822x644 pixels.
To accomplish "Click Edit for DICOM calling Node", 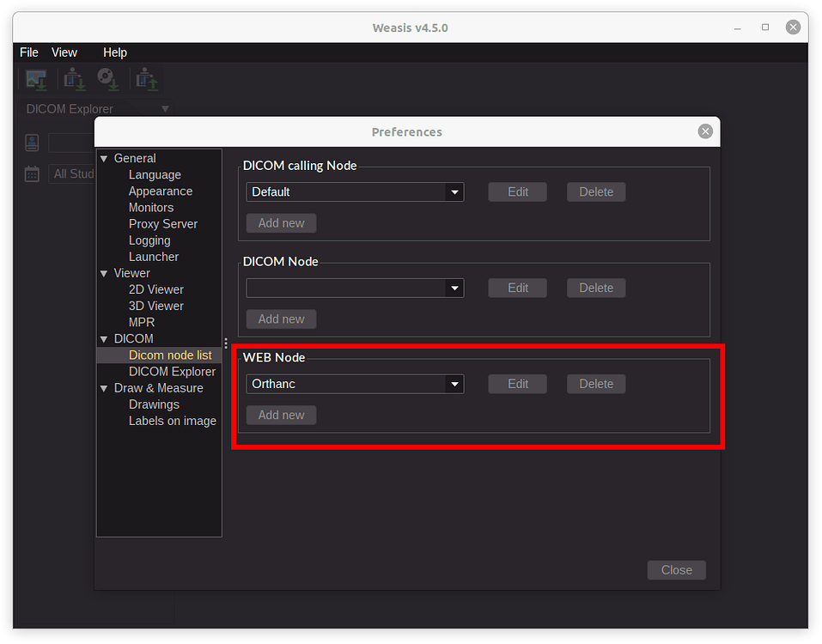I will point(517,191).
